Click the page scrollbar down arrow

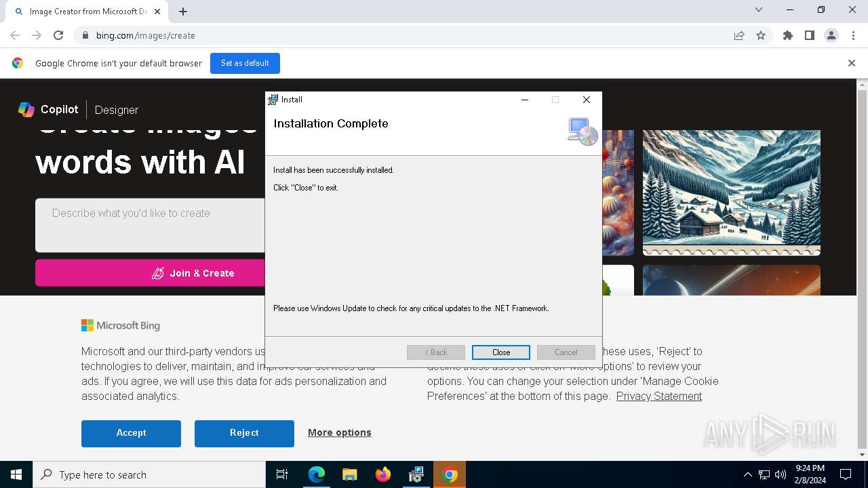[x=863, y=455]
